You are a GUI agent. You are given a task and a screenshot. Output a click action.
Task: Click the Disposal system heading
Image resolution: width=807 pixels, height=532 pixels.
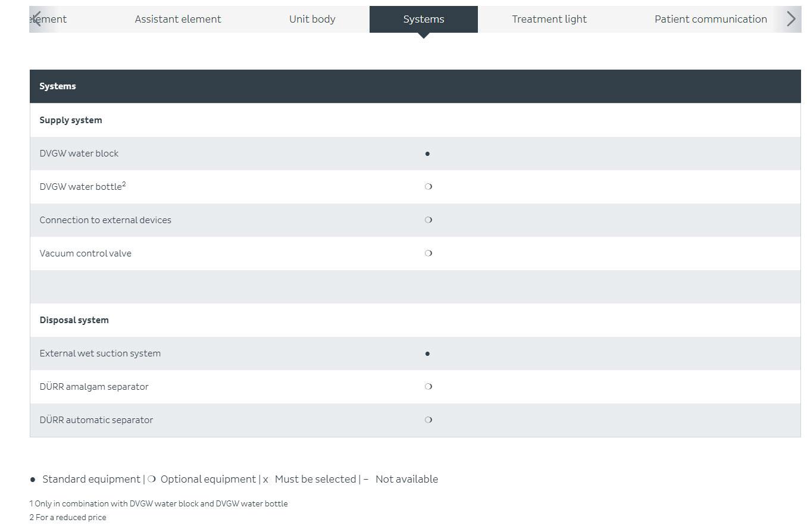[74, 320]
